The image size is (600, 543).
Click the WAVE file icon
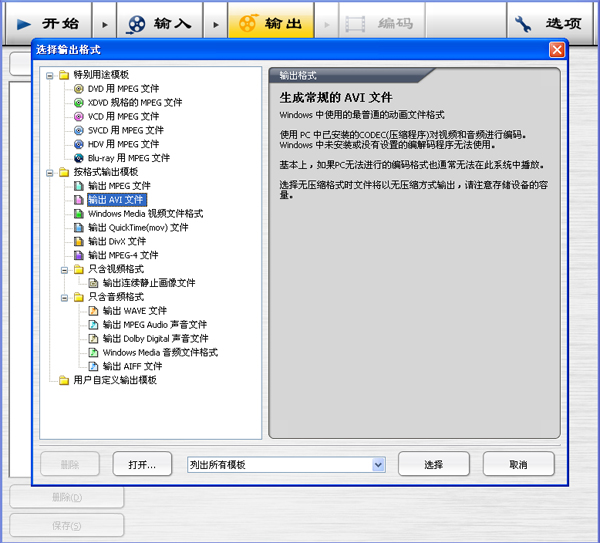pos(93,311)
